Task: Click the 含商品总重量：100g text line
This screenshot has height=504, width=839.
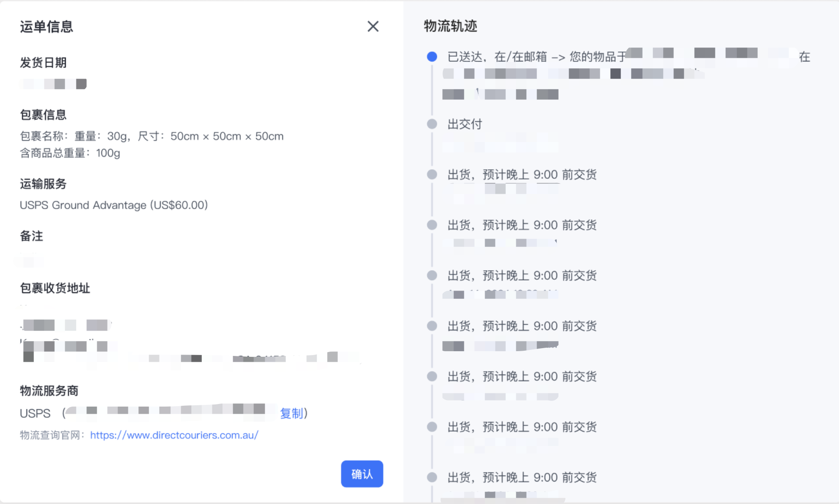Action: [70, 153]
